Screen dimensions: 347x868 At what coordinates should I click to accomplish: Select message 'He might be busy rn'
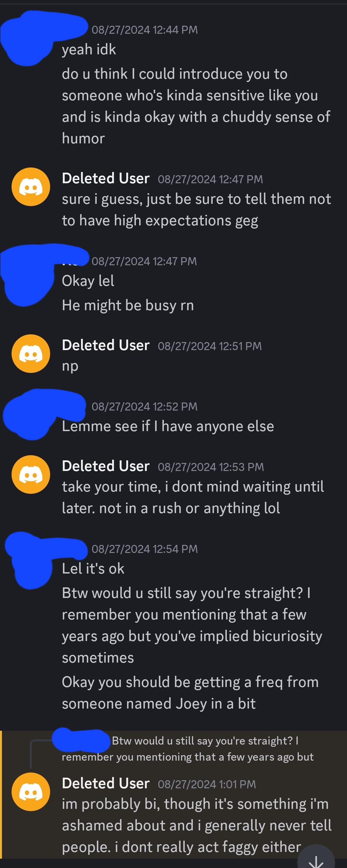pos(128,305)
